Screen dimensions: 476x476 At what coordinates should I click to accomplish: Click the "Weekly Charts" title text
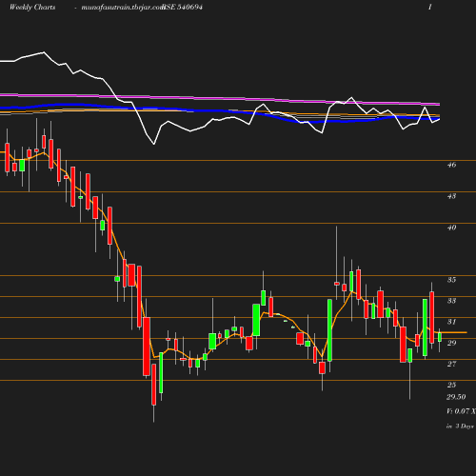(32, 7)
